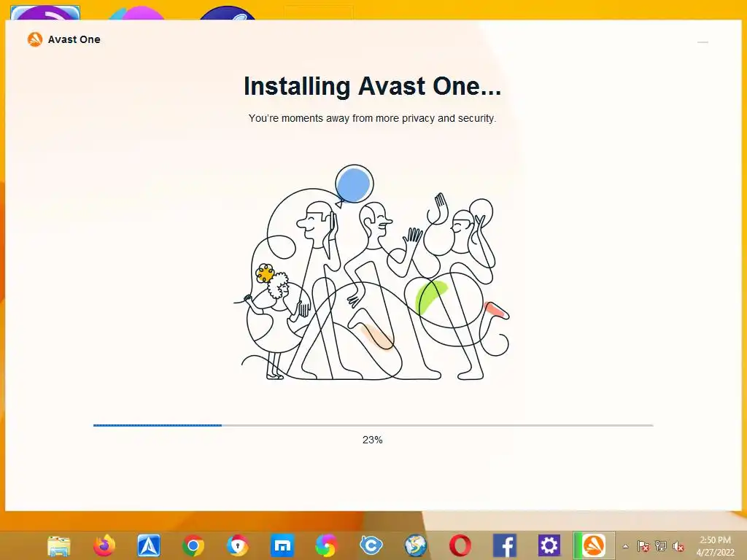Open the colorful swirl browser taskbar icon
747x560 pixels.
[326, 545]
